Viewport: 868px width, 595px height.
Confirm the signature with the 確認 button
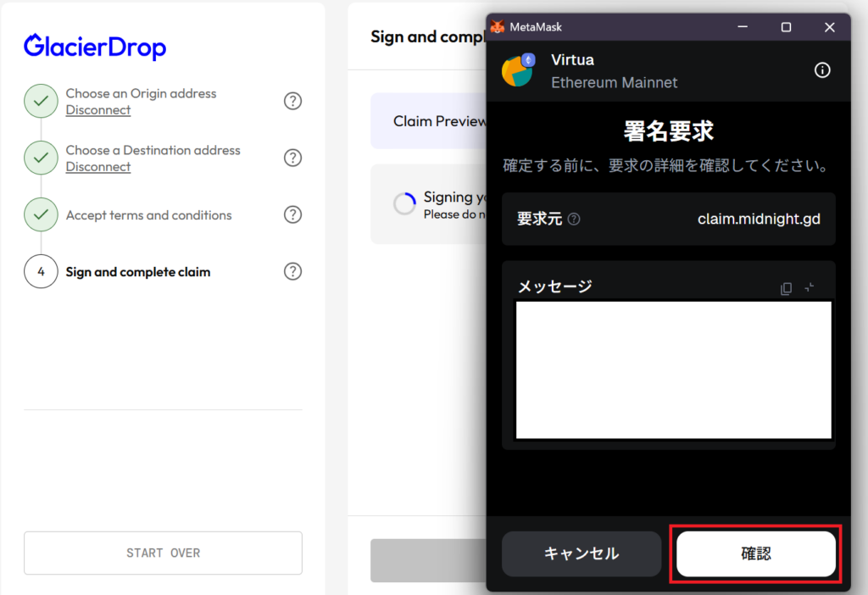755,553
